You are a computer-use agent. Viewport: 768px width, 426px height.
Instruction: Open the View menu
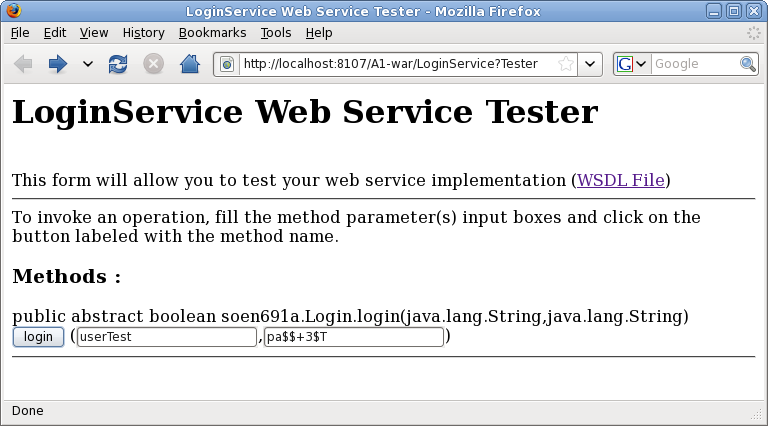tap(94, 33)
